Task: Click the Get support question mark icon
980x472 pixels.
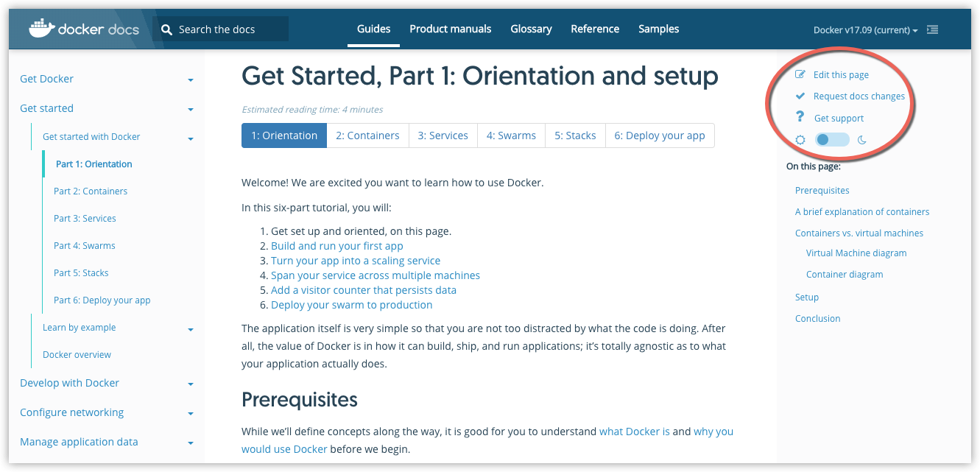Action: pyautogui.click(x=800, y=117)
